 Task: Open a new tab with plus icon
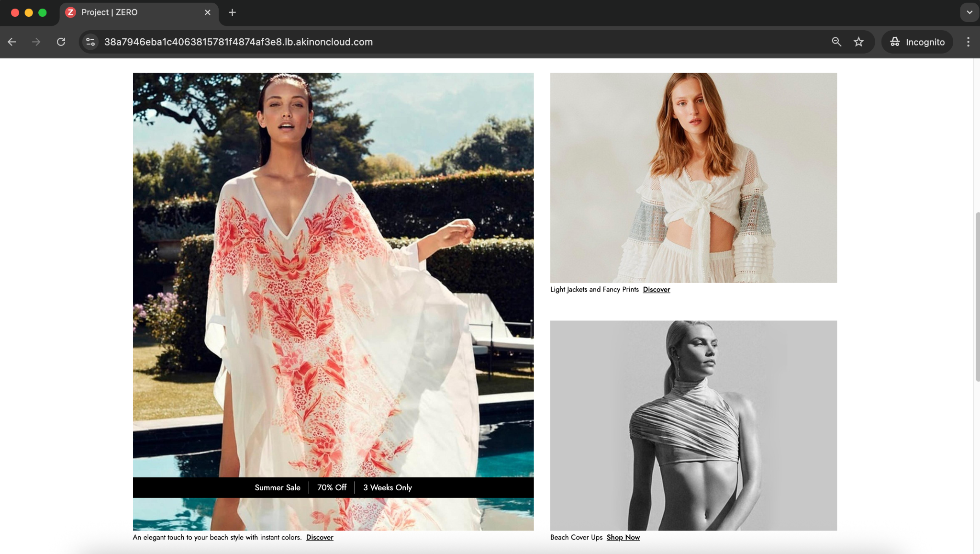[x=232, y=12]
